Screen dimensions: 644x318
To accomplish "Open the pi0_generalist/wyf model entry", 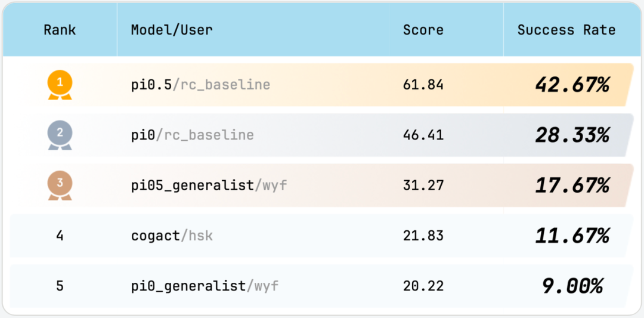I will (205, 286).
